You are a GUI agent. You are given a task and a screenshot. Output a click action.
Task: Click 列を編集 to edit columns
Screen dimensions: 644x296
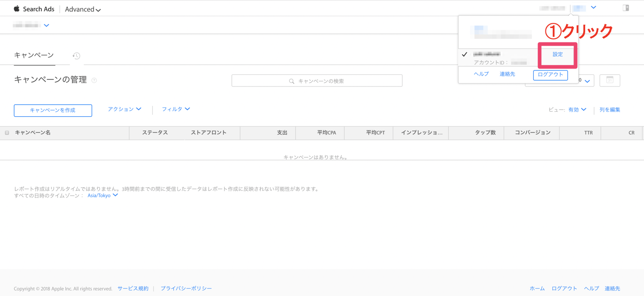tap(609, 110)
